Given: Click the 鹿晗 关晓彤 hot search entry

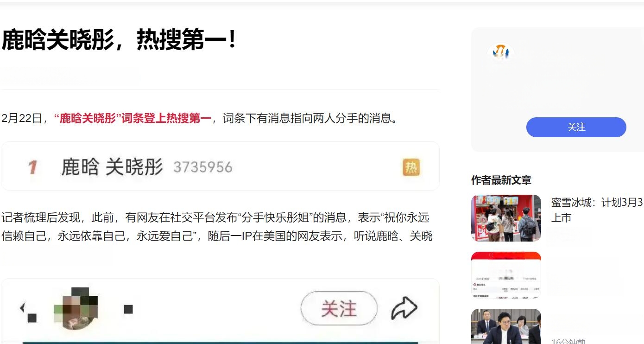Looking at the screenshot, I should point(113,167).
